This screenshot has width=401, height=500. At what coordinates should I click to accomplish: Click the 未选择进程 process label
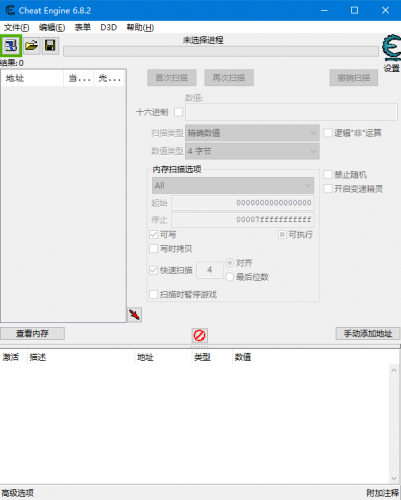[x=203, y=40]
